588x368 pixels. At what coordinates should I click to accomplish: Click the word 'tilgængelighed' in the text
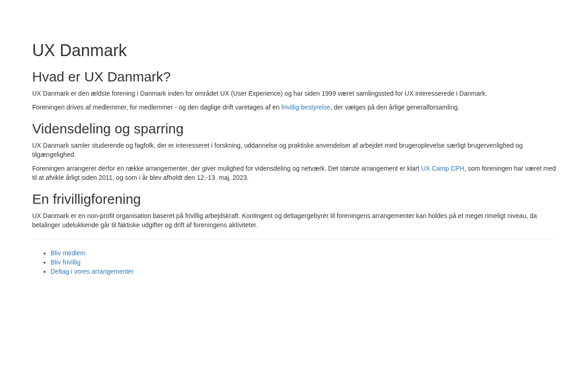tap(53, 155)
